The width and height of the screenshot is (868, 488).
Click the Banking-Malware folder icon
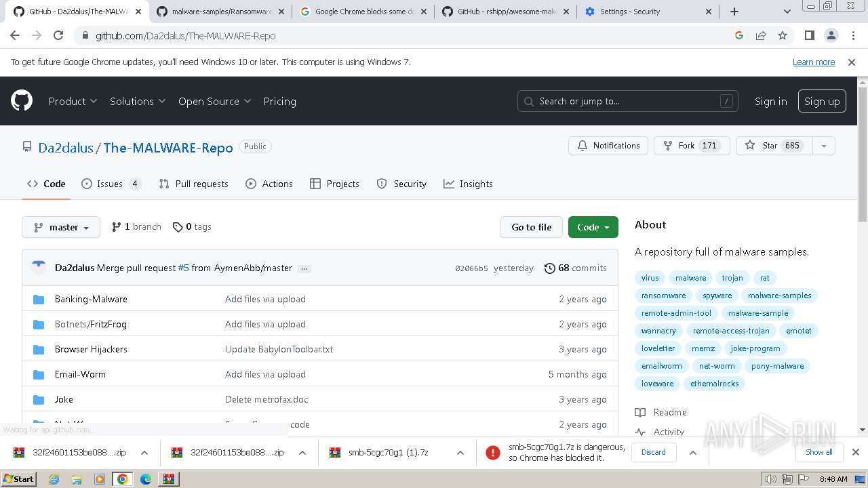pos(39,299)
